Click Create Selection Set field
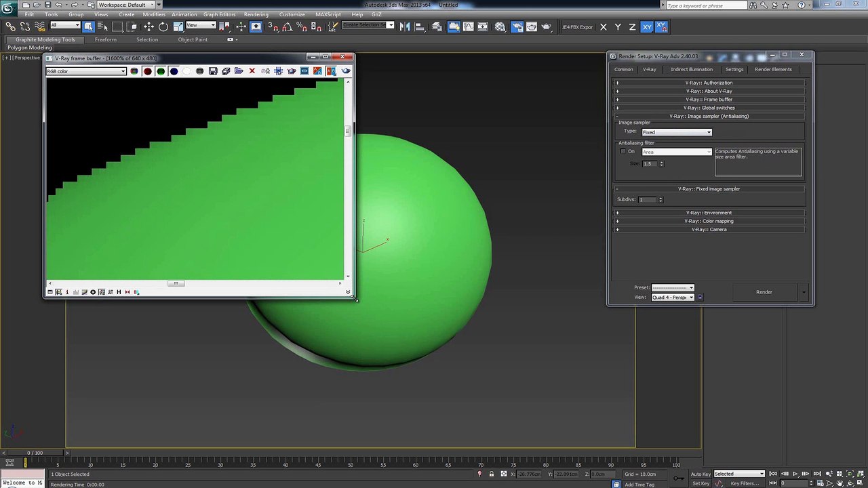The height and width of the screenshot is (488, 868). pos(367,25)
